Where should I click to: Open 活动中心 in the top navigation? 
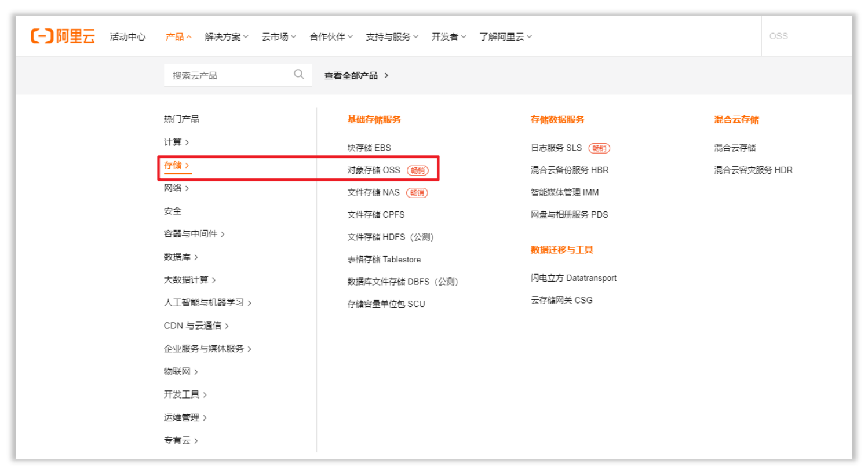pos(127,36)
